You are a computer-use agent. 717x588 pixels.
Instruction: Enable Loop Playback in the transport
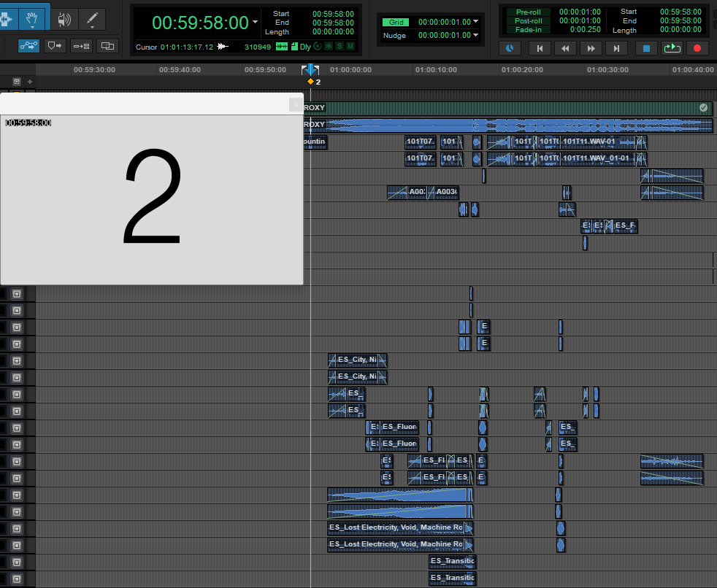coord(672,47)
